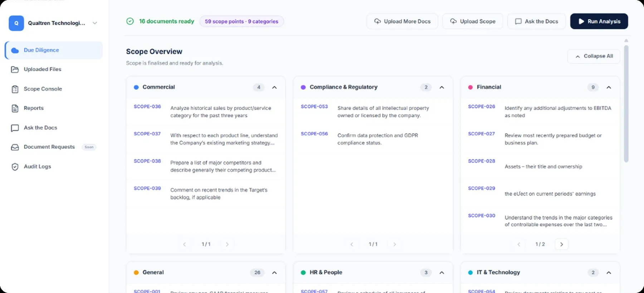The image size is (644, 293).
Task: Click the green HR & People dot
Action: tap(303, 273)
